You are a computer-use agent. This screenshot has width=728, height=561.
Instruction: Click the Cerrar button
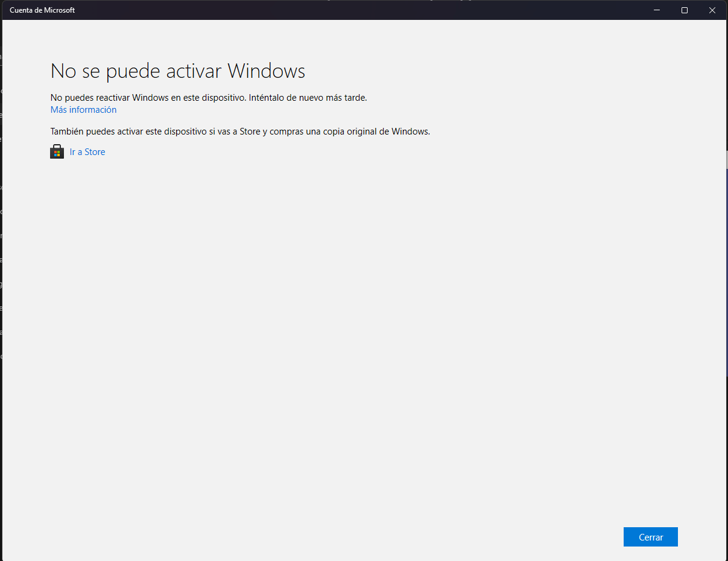[650, 537]
